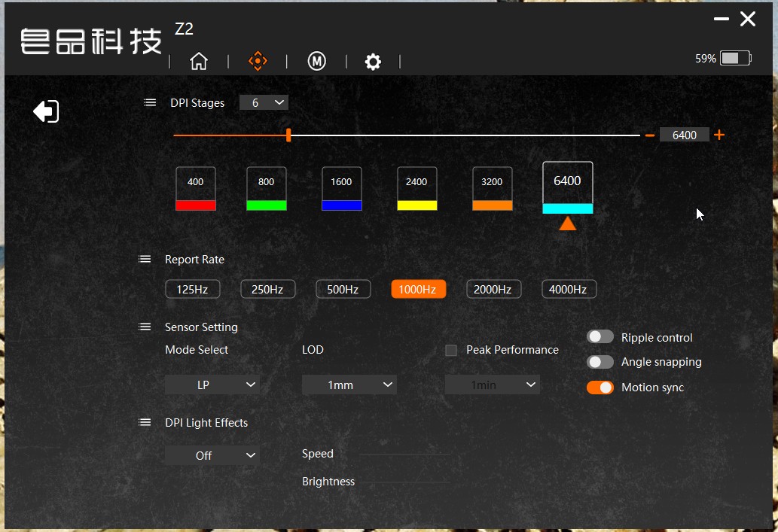Click the light effect Brightness slider

tap(404, 482)
